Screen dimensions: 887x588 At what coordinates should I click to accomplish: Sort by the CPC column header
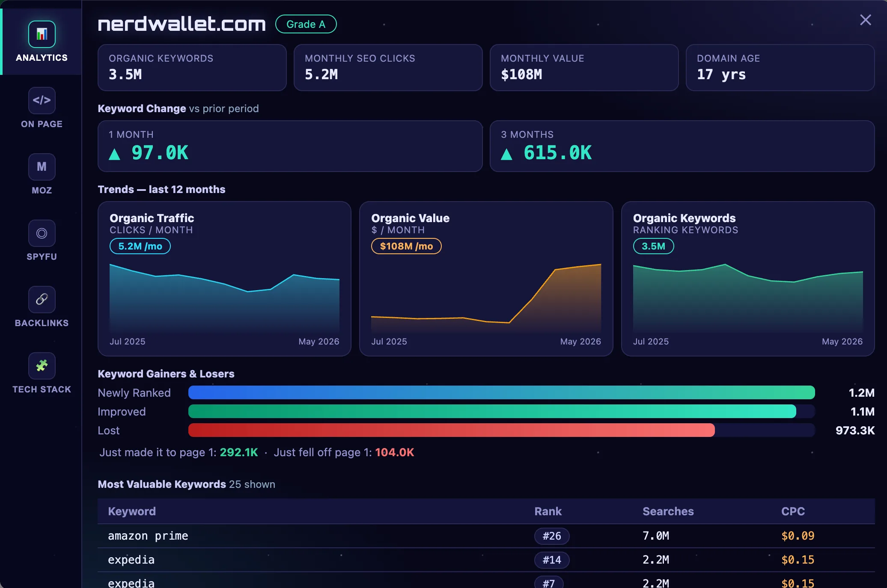tap(793, 511)
